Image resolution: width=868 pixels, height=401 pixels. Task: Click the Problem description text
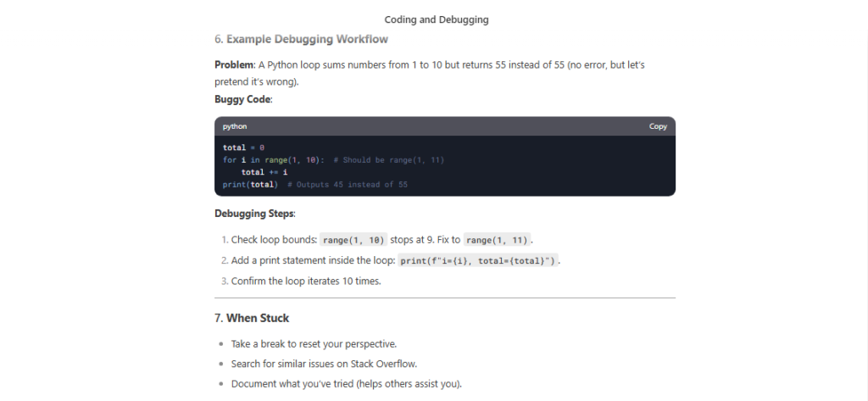430,73
